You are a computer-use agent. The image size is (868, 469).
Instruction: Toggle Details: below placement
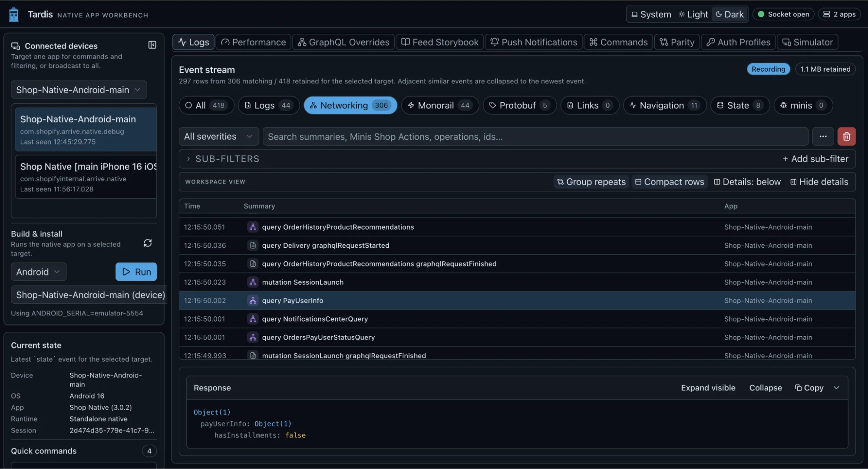point(747,182)
